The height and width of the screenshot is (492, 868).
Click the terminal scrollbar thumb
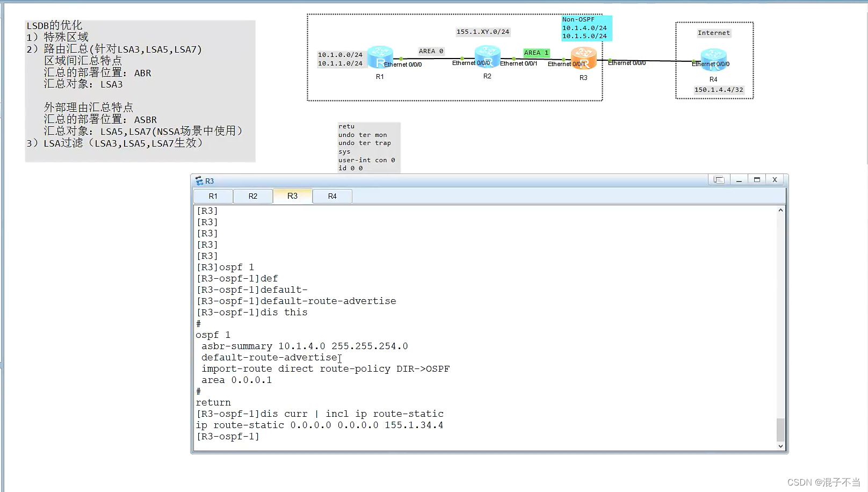pos(780,430)
